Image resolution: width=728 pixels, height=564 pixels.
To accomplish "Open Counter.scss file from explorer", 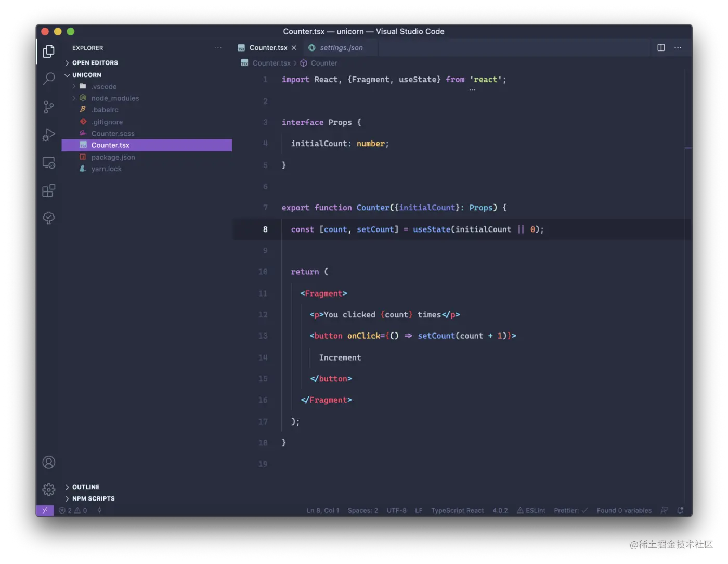I will (x=112, y=134).
